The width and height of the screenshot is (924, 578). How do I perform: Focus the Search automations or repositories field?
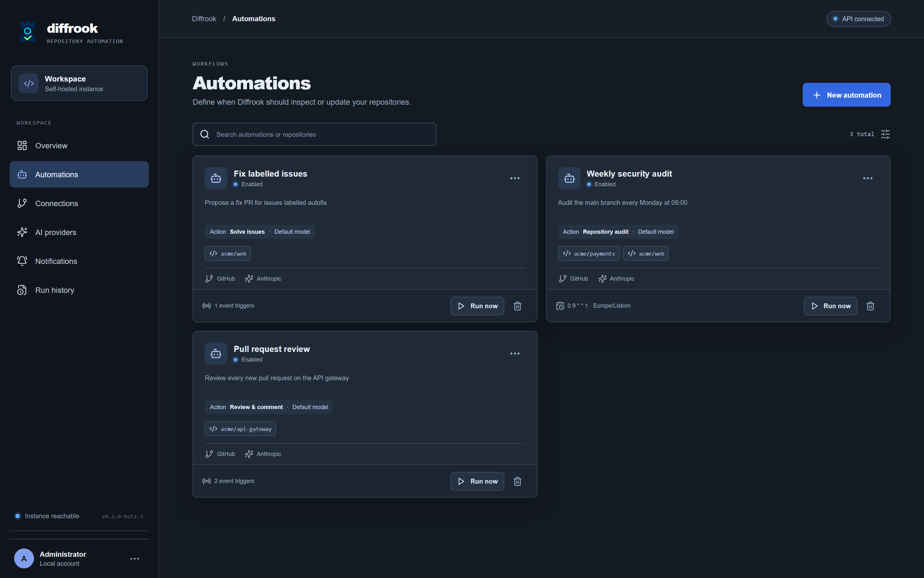pos(314,134)
